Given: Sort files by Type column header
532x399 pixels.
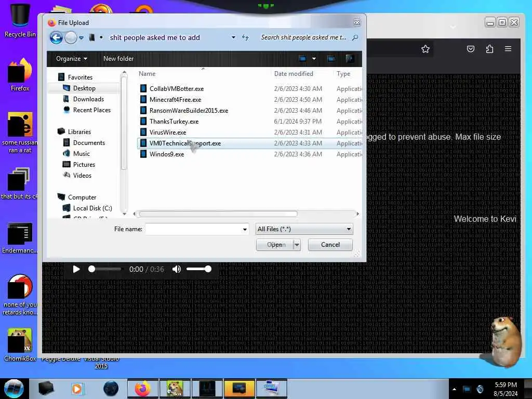Looking at the screenshot, I should tap(343, 74).
